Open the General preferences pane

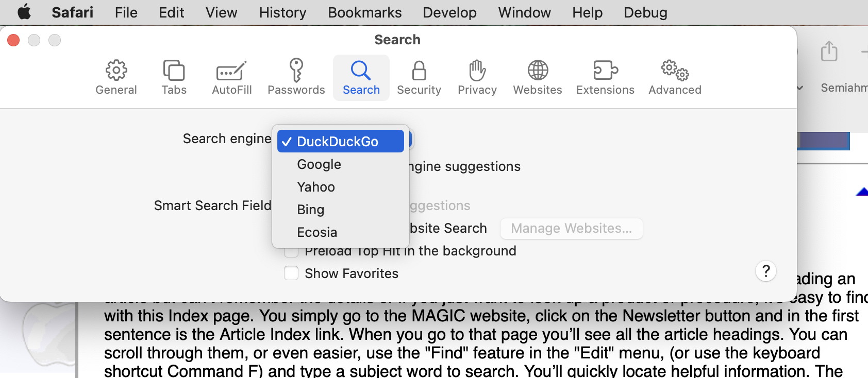click(116, 78)
